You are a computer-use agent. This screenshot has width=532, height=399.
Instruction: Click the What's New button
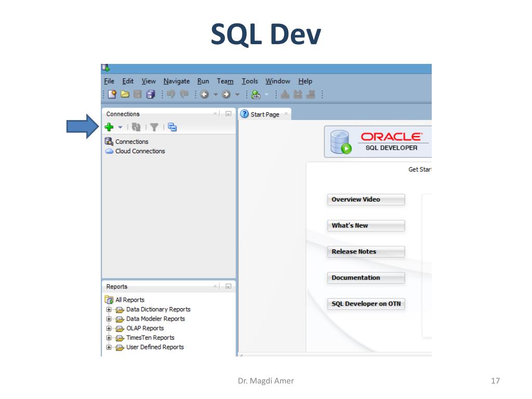pyautogui.click(x=366, y=225)
